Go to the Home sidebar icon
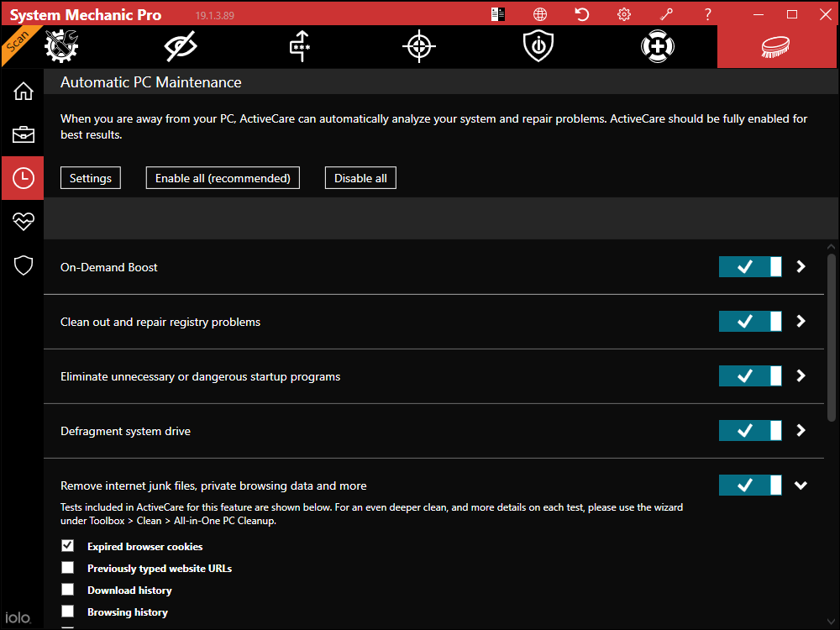Viewport: 840px width, 630px height. coord(23,91)
